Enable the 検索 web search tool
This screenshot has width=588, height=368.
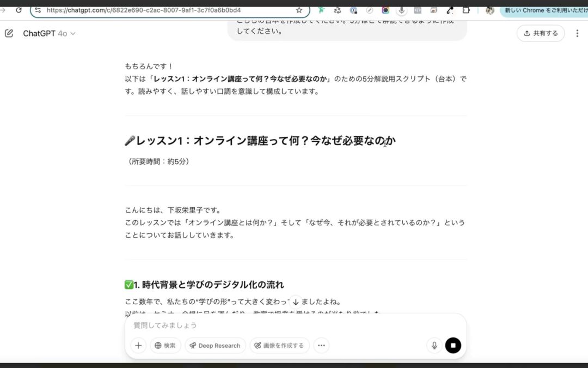pyautogui.click(x=166, y=345)
